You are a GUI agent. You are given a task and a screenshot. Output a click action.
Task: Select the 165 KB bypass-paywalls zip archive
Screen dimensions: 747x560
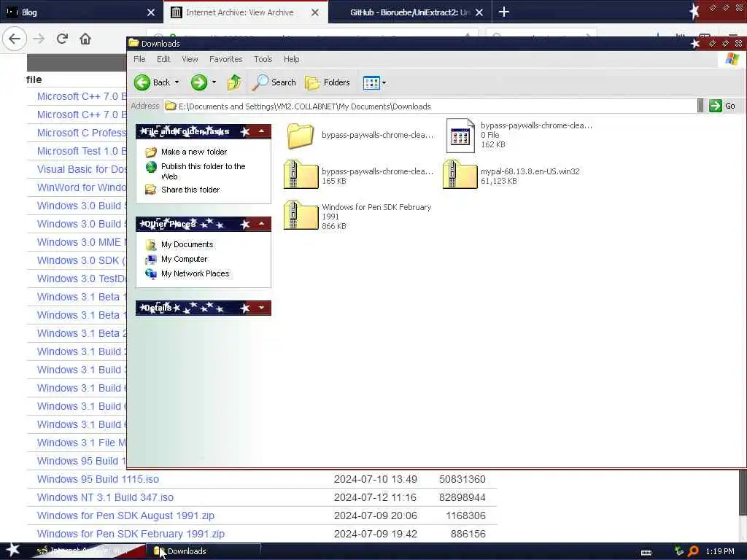click(x=301, y=174)
